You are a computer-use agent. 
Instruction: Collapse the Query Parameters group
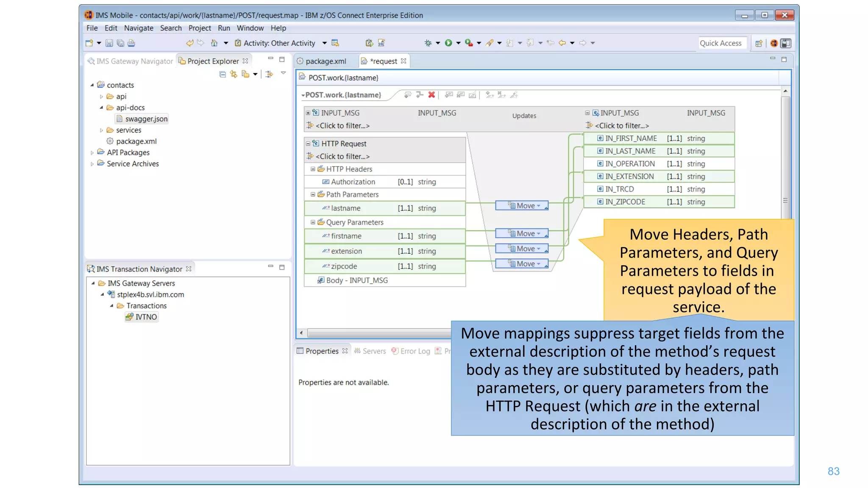tap(313, 222)
